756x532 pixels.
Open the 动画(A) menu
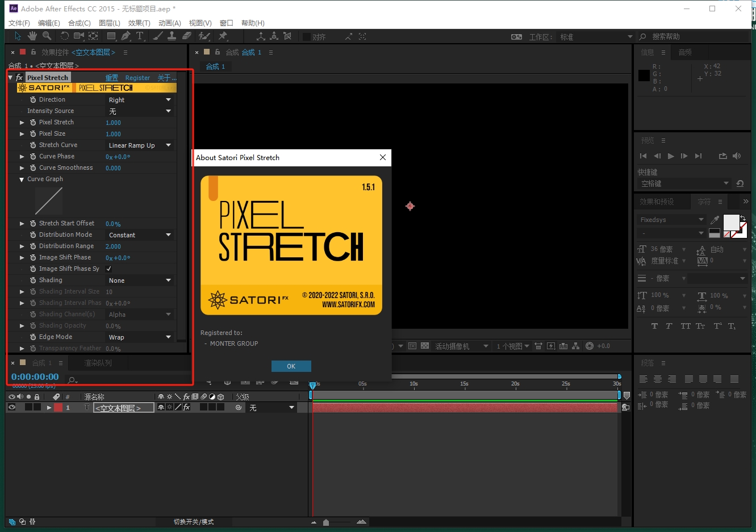pyautogui.click(x=169, y=23)
